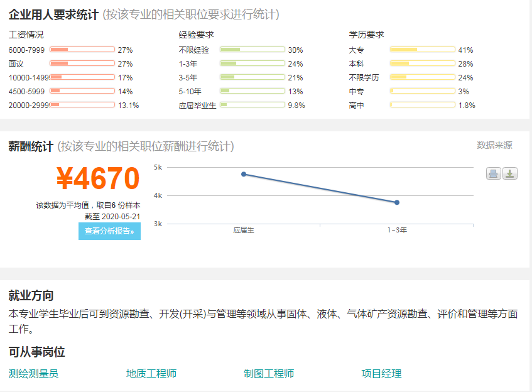Screen dimensions: 532x392
Task: Click the 大专 education progress bar
Action: [423, 50]
